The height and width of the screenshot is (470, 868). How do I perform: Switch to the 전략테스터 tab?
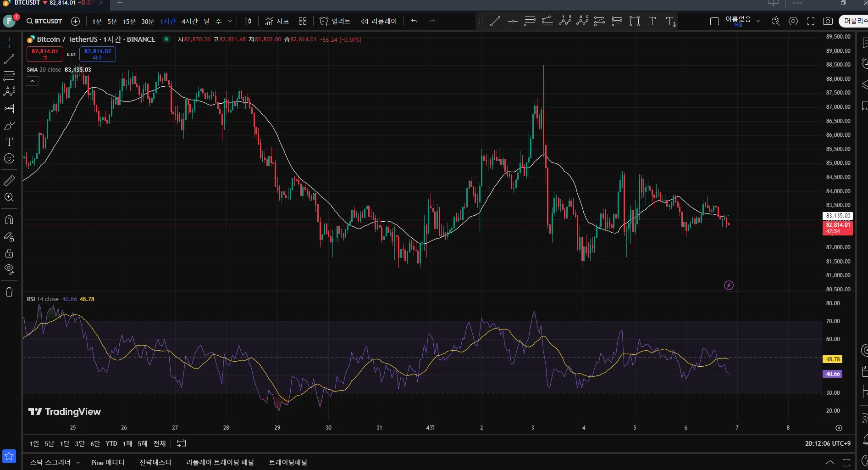click(155, 462)
